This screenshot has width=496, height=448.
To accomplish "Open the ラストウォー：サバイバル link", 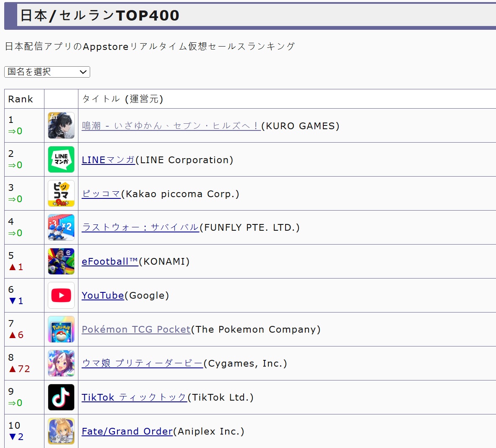I will (x=140, y=227).
